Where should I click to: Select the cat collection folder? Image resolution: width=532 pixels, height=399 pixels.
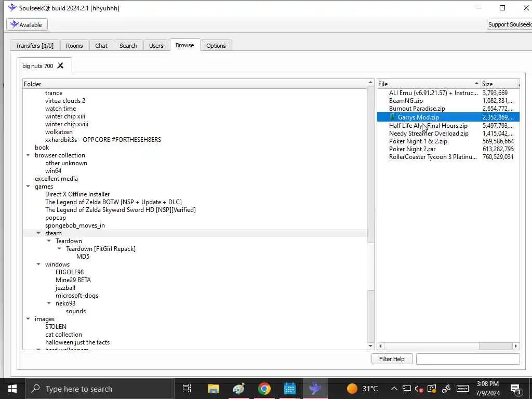63,335
